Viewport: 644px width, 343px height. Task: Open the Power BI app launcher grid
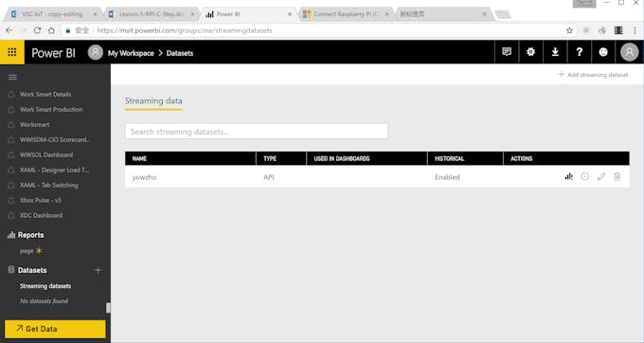pyautogui.click(x=12, y=52)
